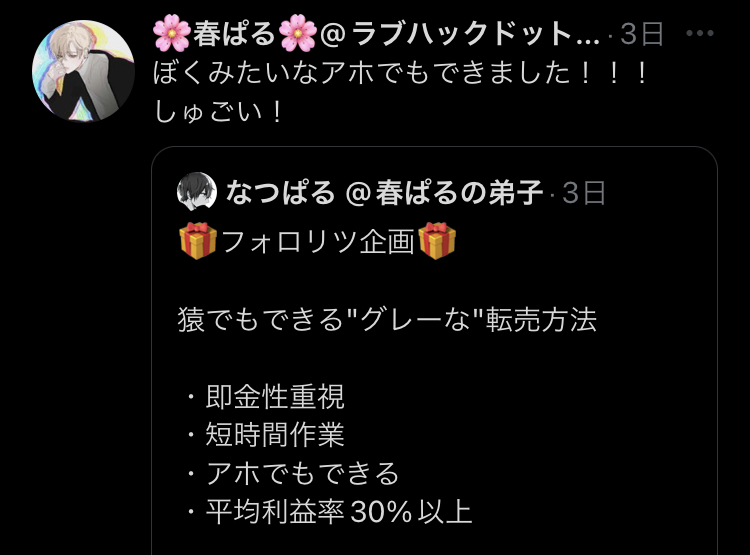Click the @ラブハックドット… truncated name text
Image resolution: width=750 pixels, height=555 pixels.
460,33
